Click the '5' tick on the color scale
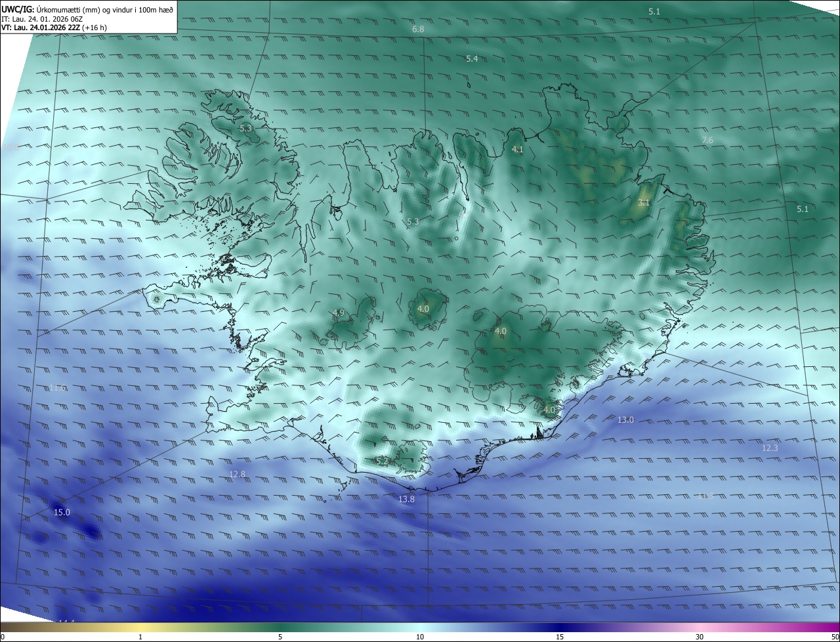 click(280, 637)
